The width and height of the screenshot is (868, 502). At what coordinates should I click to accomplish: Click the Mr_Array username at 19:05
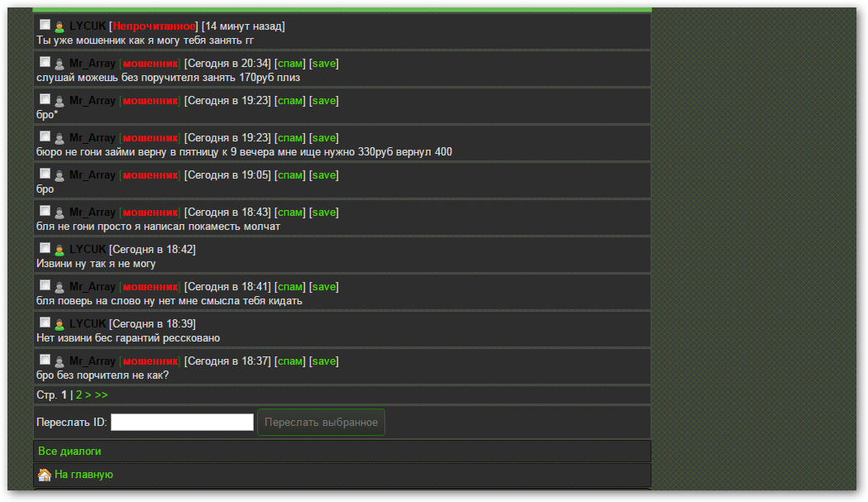coord(93,175)
